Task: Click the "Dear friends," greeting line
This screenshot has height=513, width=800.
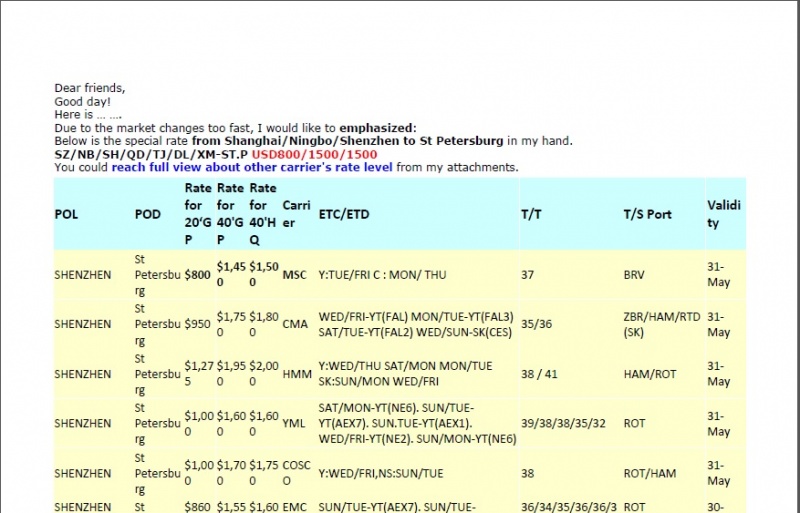Action: pyautogui.click(x=89, y=88)
